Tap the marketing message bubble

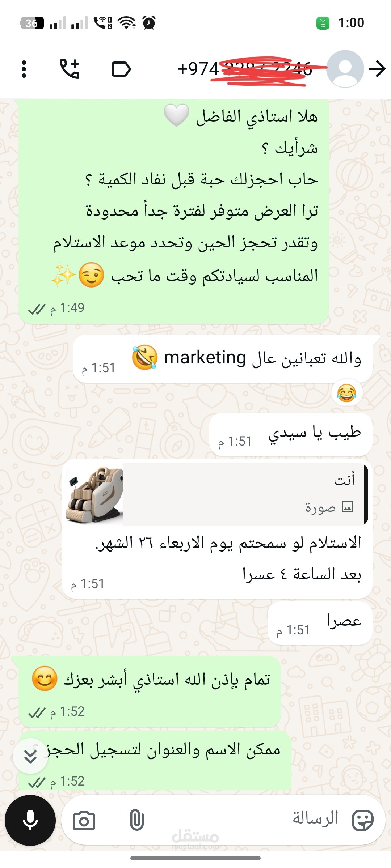click(223, 358)
